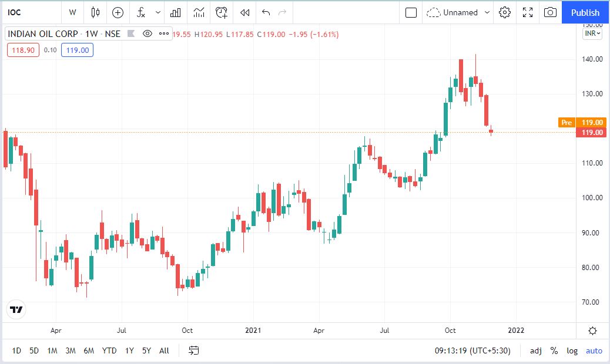Open the create alert clock icon

(222, 12)
